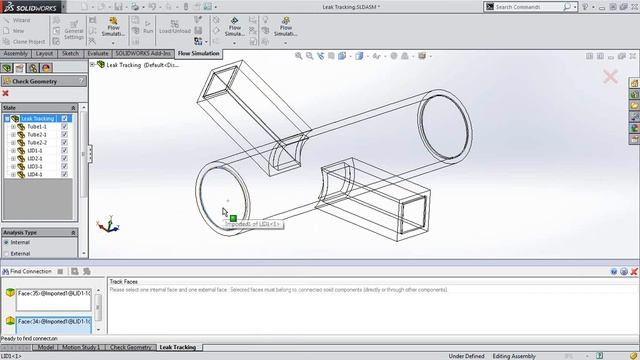This screenshot has width=640, height=360.
Task: Cancel Check Geometry with red X
Action: coord(5,93)
